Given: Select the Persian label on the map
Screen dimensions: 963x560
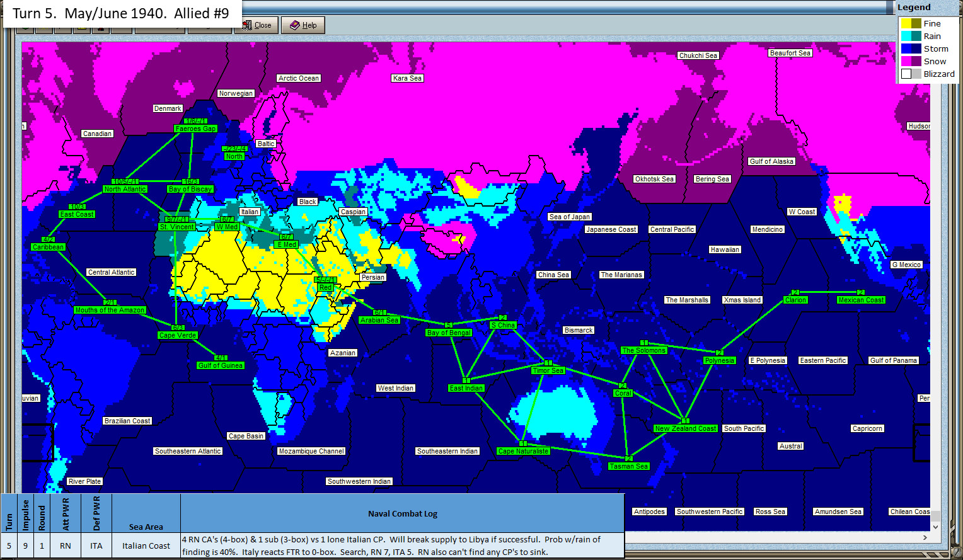Looking at the screenshot, I should (373, 277).
